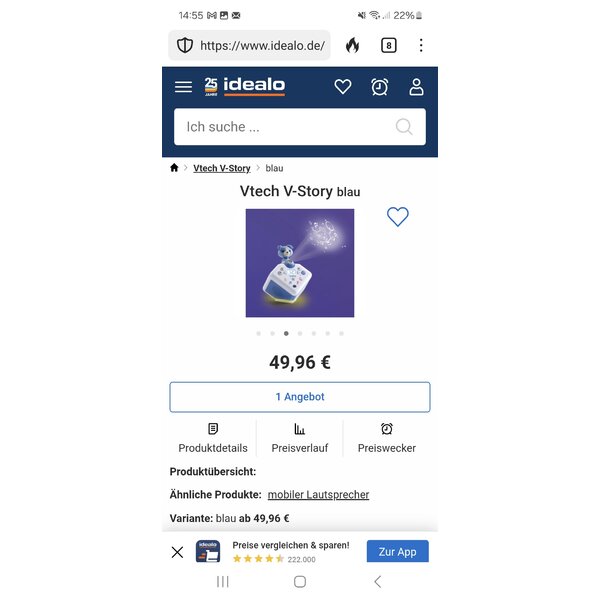Open 'mobiler Lautsprecher' similar products link

pos(318,495)
